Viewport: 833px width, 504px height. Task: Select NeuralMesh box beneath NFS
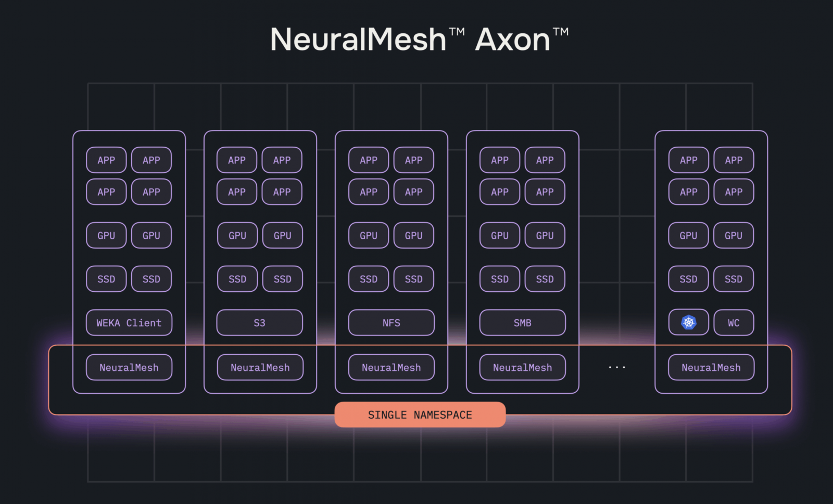pos(391,367)
